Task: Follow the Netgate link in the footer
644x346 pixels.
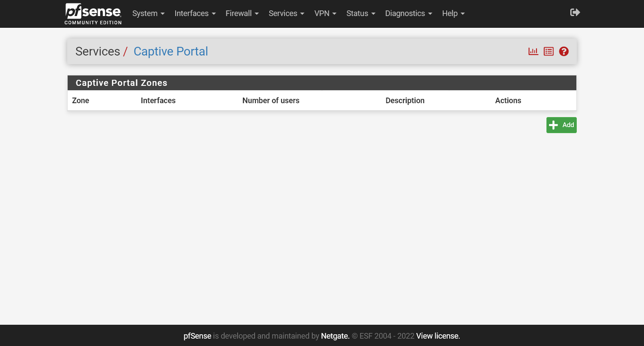Action: point(335,336)
